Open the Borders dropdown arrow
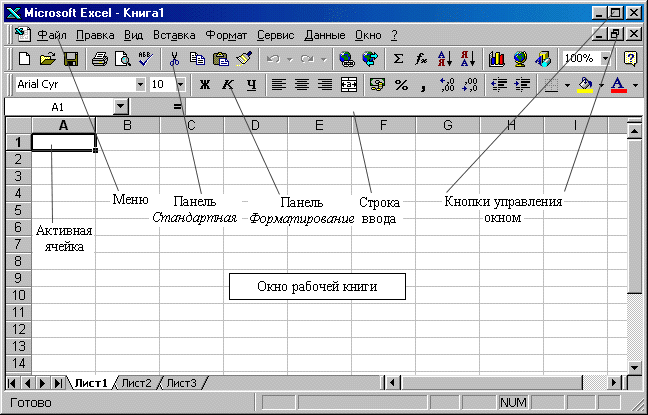The height and width of the screenshot is (415, 648). [567, 85]
